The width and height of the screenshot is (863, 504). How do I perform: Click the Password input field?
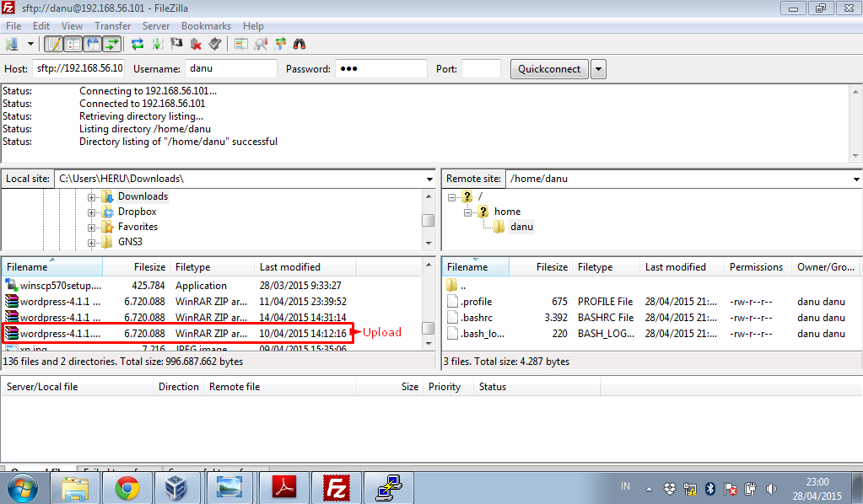[380, 69]
